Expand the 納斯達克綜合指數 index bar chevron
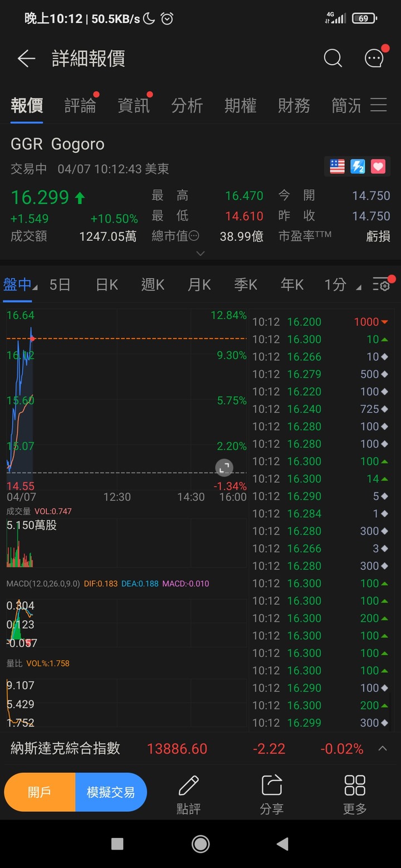 (383, 748)
